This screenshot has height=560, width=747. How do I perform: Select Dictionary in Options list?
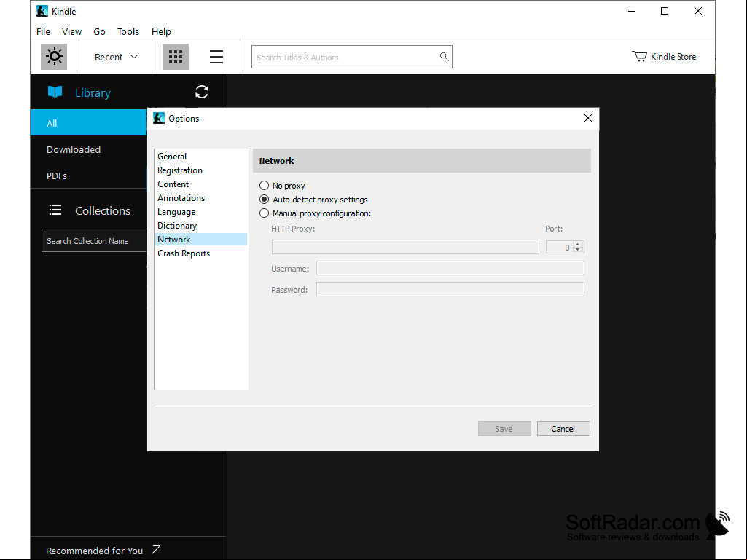pyautogui.click(x=201, y=225)
